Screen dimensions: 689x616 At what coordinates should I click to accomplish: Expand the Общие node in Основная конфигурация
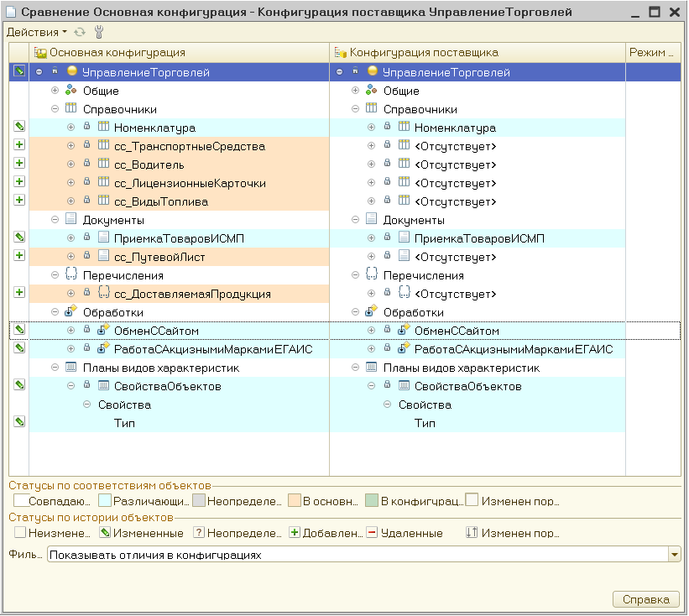click(x=55, y=91)
